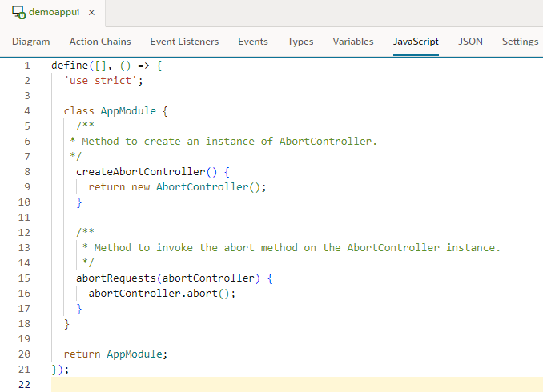
Task: Click line number 15 in the gutter
Action: tap(24, 278)
